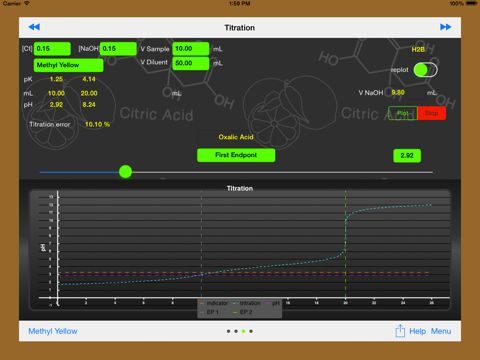Go back with the rewind arrows icon
This screenshot has height=360, width=480.
(34, 27)
